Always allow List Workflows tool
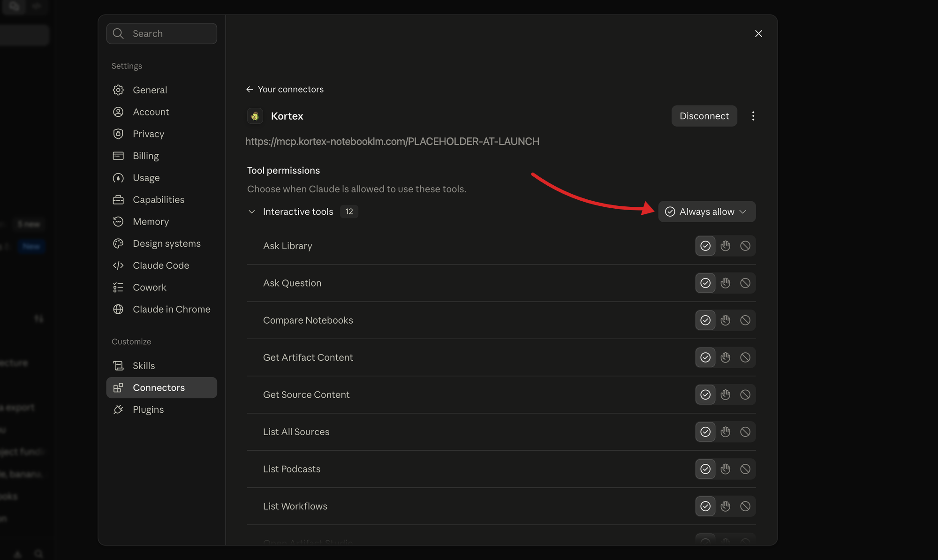 (x=705, y=506)
